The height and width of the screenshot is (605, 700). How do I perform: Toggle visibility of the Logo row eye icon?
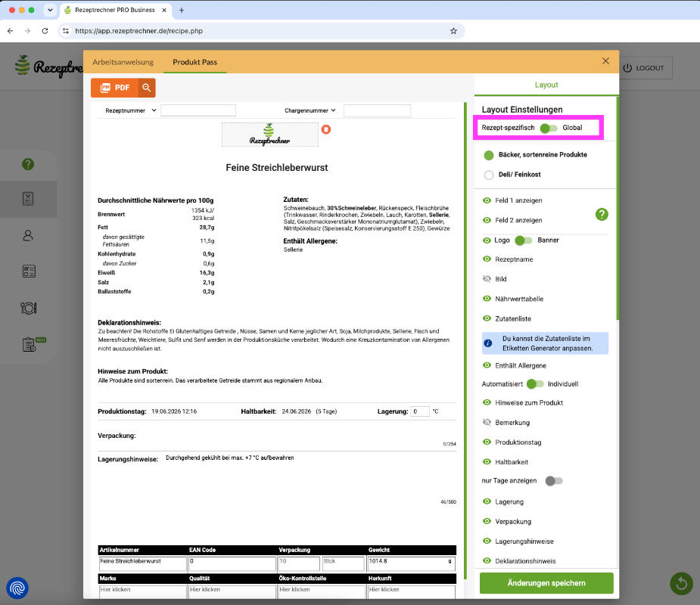click(x=487, y=240)
